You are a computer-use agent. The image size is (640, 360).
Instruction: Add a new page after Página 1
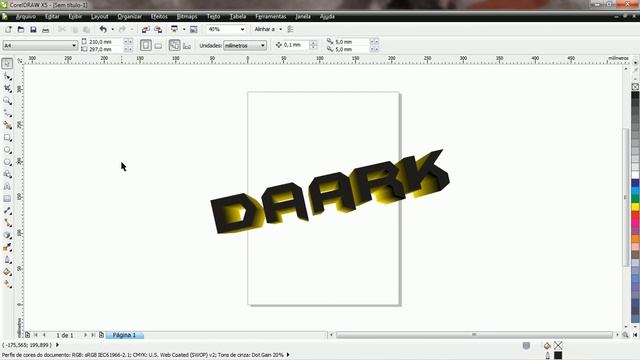(x=101, y=335)
